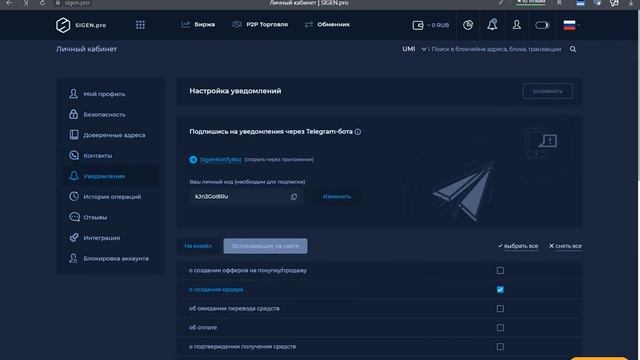
Task: Open the wallet balance icon
Action: [x=418, y=25]
